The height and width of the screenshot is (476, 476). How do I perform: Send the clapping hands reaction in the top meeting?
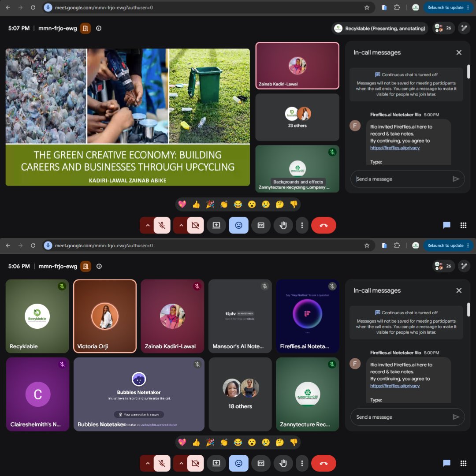pos(224,205)
